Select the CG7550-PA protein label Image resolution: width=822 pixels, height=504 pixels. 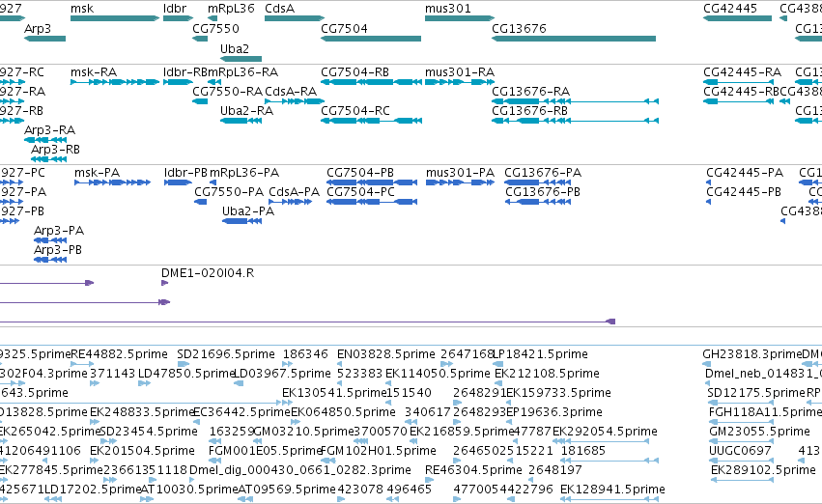[x=229, y=192]
